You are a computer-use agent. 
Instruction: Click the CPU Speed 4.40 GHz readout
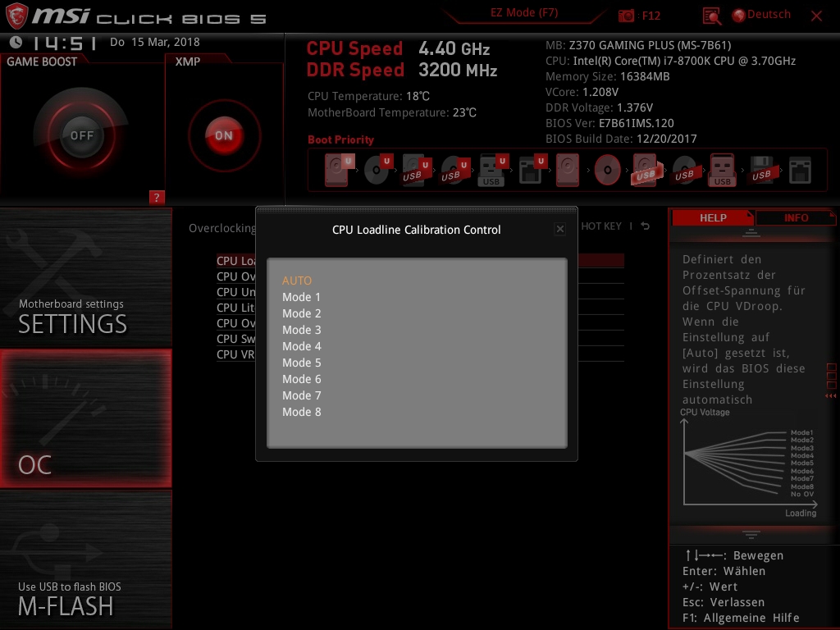(398, 48)
